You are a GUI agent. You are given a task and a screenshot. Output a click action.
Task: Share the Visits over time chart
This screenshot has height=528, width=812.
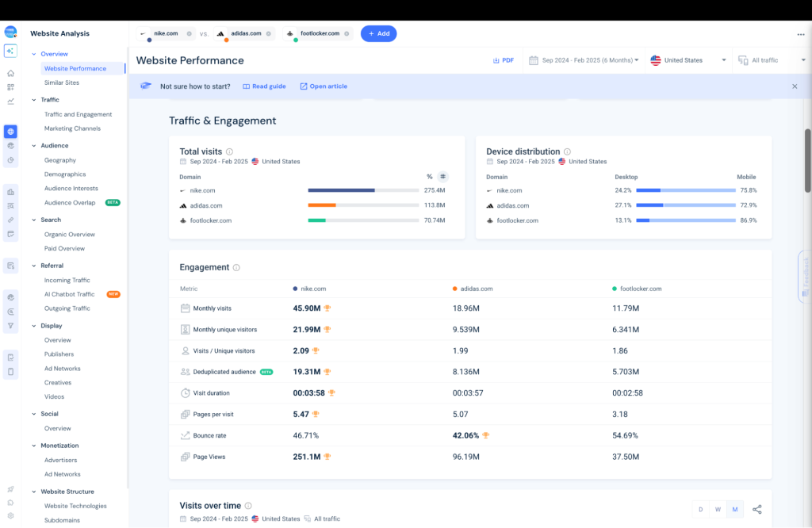tap(757, 509)
